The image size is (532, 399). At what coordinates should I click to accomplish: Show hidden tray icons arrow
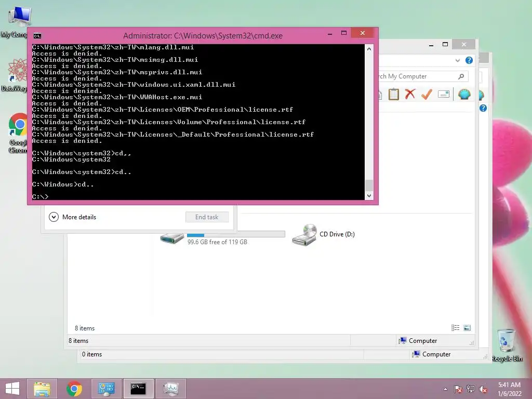click(x=445, y=389)
